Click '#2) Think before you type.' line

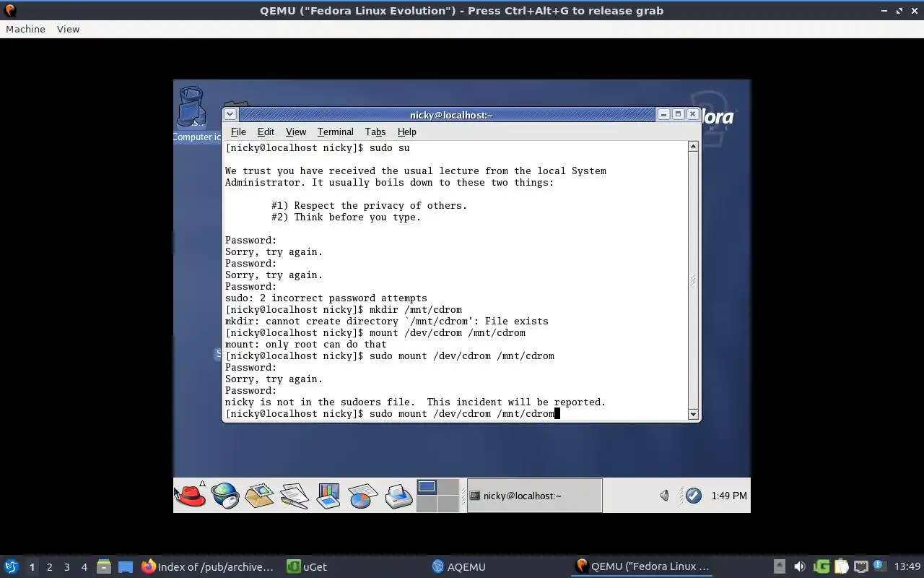346,217
